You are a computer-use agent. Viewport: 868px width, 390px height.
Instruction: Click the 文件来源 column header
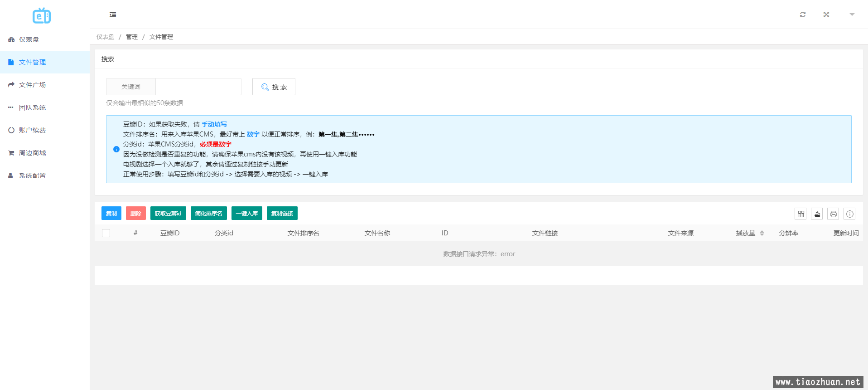coord(681,233)
